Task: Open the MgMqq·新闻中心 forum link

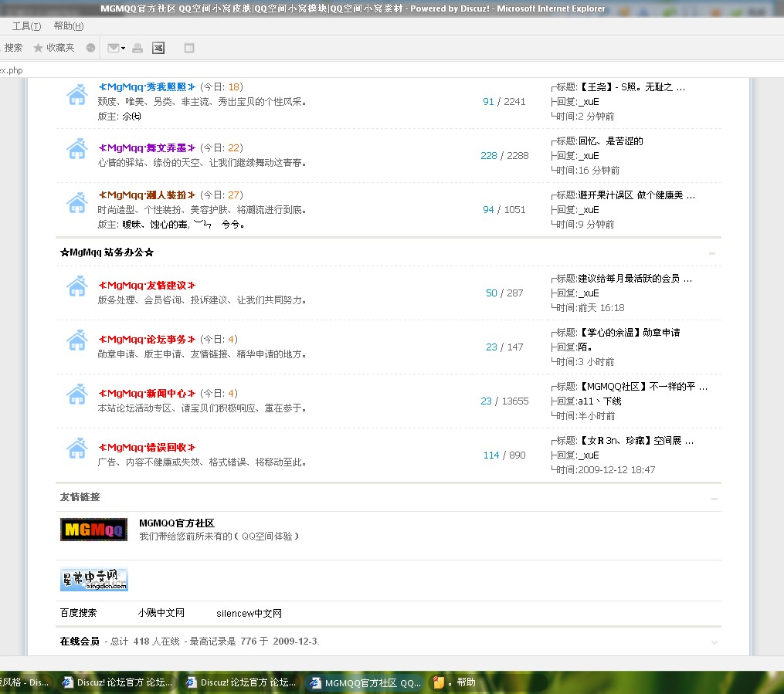Action: [x=147, y=393]
